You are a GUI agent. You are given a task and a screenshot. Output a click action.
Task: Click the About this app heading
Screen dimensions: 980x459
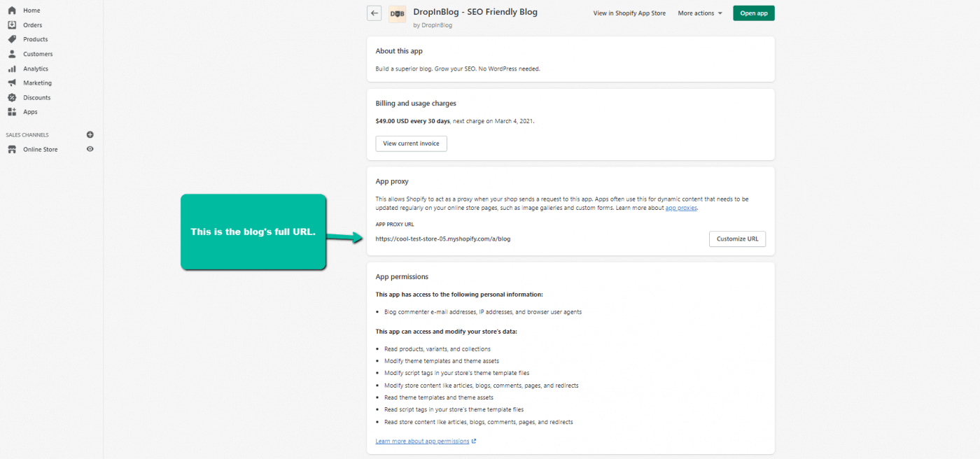[399, 51]
